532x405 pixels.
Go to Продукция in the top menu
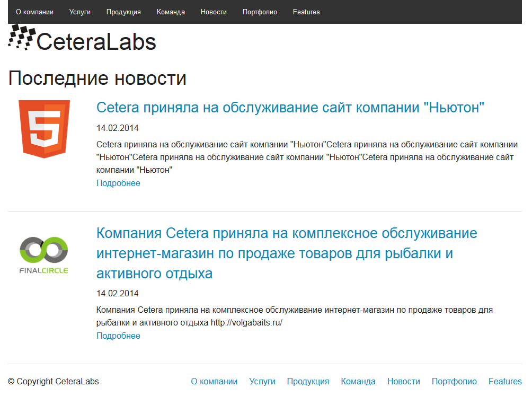tap(123, 12)
